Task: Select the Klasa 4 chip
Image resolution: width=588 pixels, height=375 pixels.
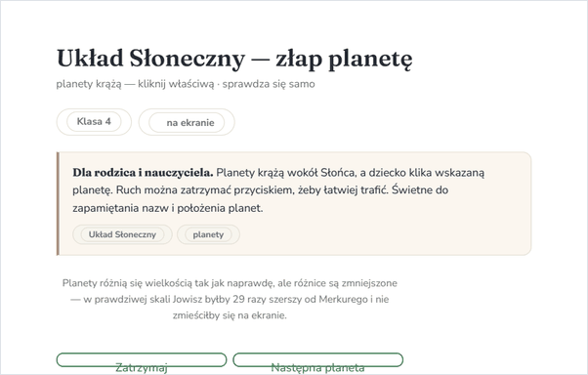Action: 94,121
